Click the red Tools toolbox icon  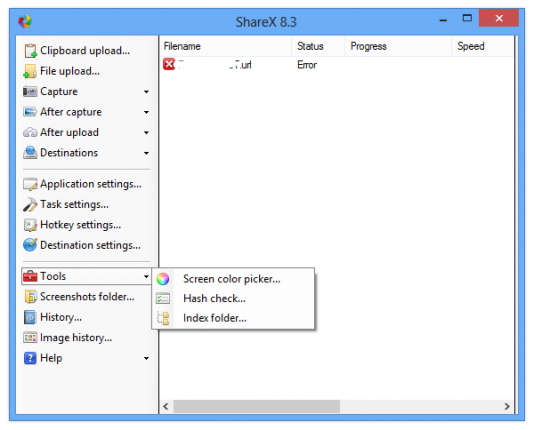point(30,276)
